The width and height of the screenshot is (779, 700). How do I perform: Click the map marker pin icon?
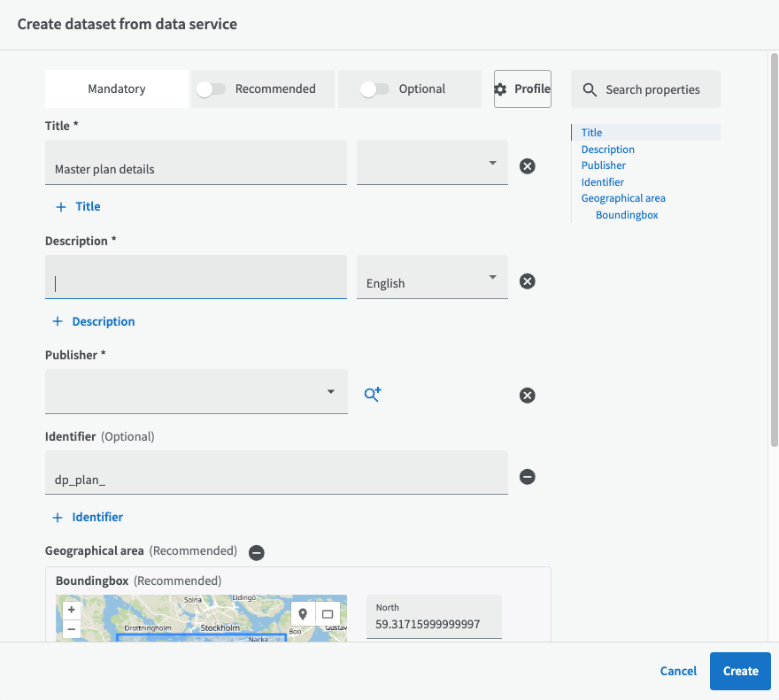[x=303, y=614]
